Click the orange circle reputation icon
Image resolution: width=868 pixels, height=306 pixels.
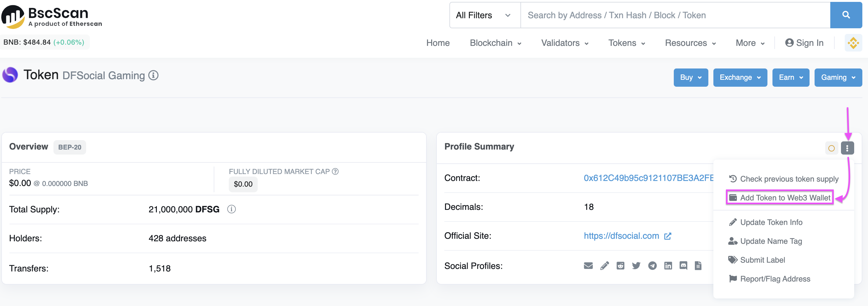point(831,148)
